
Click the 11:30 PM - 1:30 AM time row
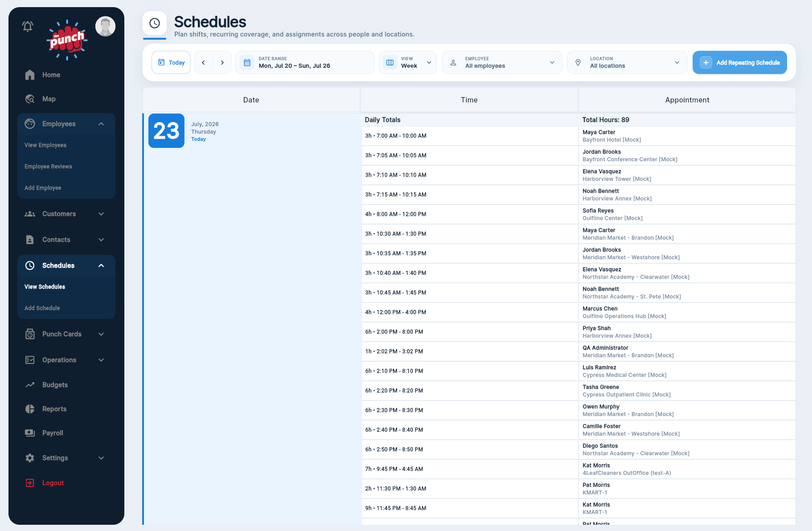470,489
